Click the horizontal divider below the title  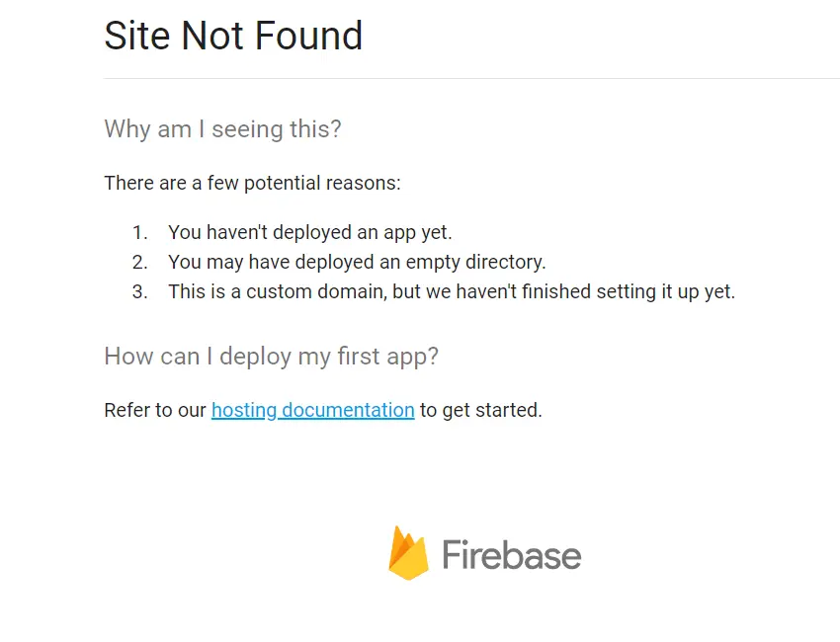pos(471,78)
